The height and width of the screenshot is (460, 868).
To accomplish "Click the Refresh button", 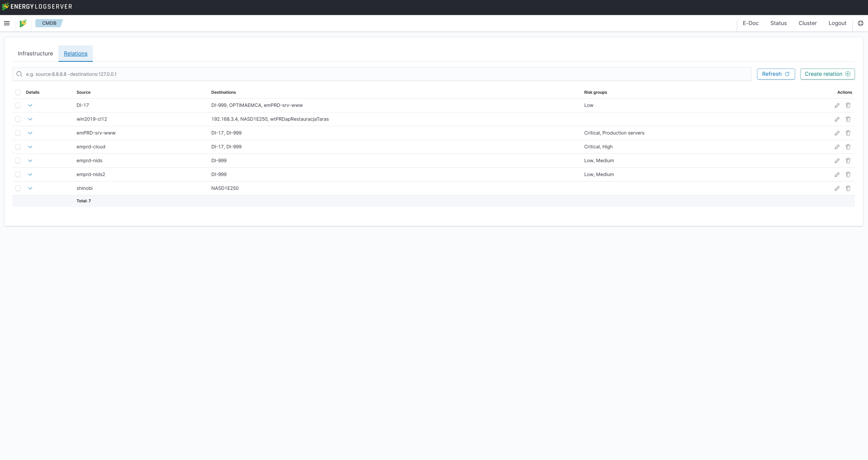I will 776,74.
